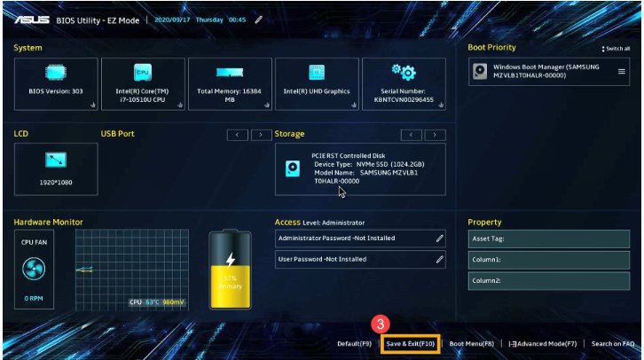Click the BIOS Version chip icon
Screen dimensions: 644x360
(x=55, y=73)
